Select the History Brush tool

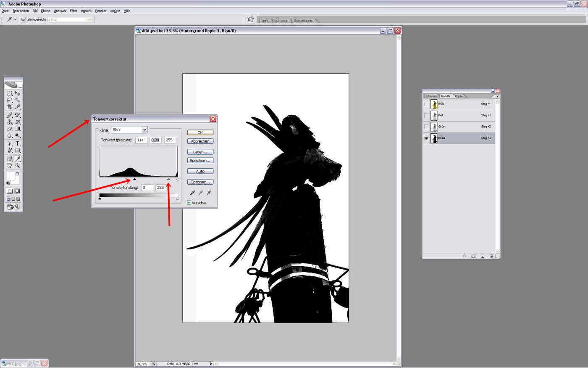[x=17, y=122]
